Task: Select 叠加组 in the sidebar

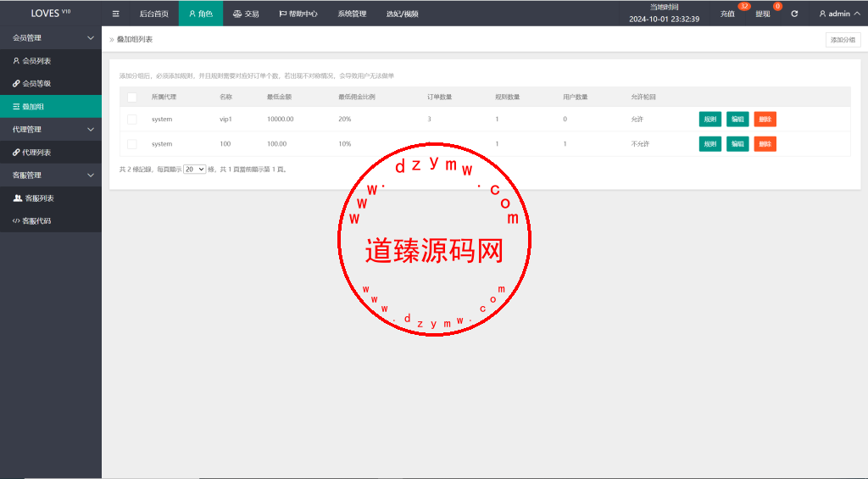Action: pyautogui.click(x=51, y=106)
